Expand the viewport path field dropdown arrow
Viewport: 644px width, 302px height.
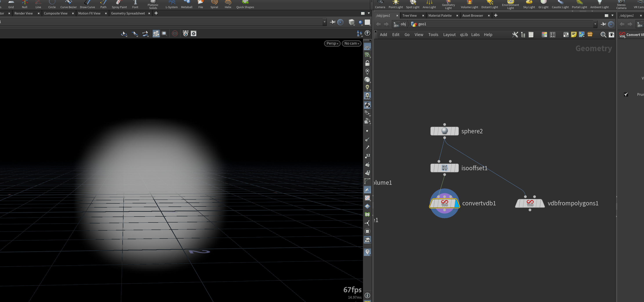325,22
